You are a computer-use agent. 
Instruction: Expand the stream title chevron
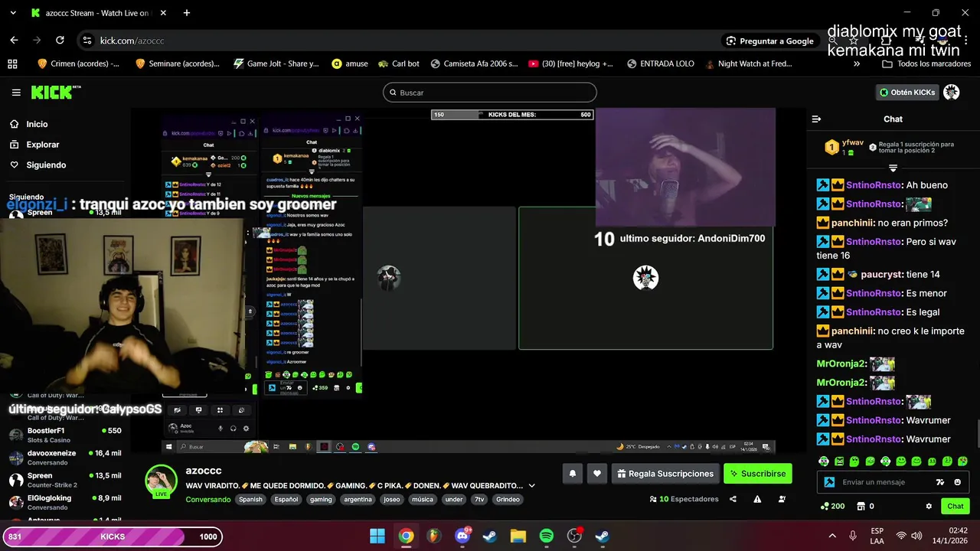531,485
